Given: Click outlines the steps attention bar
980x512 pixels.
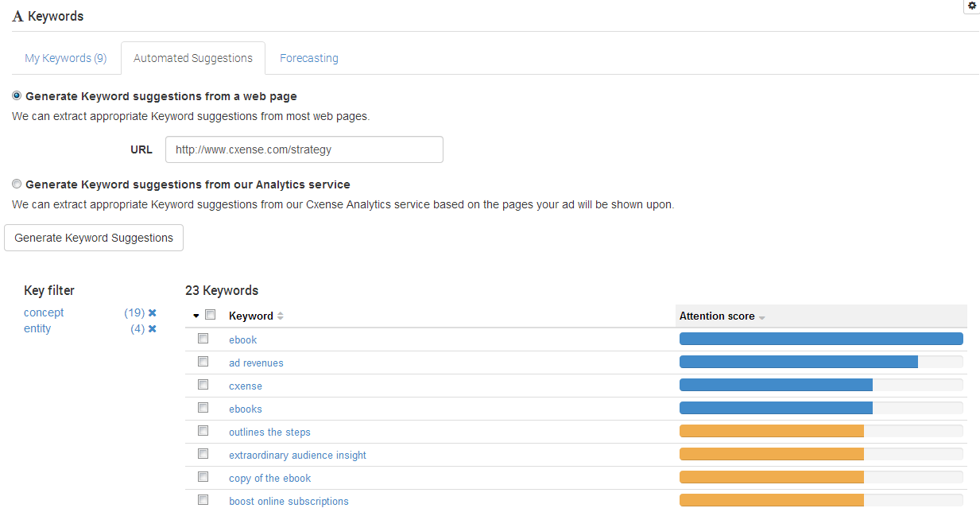Looking at the screenshot, I should point(821,431).
